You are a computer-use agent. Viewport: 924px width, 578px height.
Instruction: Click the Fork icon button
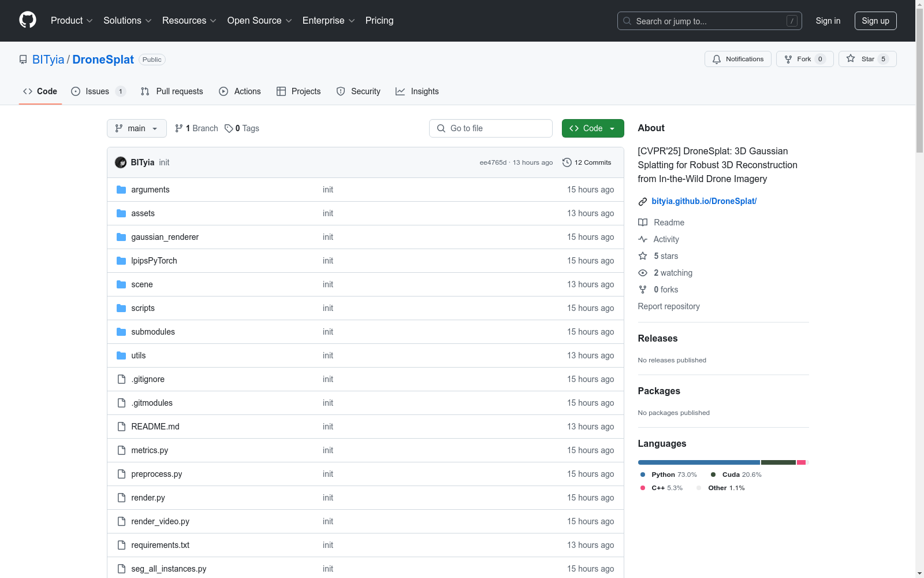(788, 59)
